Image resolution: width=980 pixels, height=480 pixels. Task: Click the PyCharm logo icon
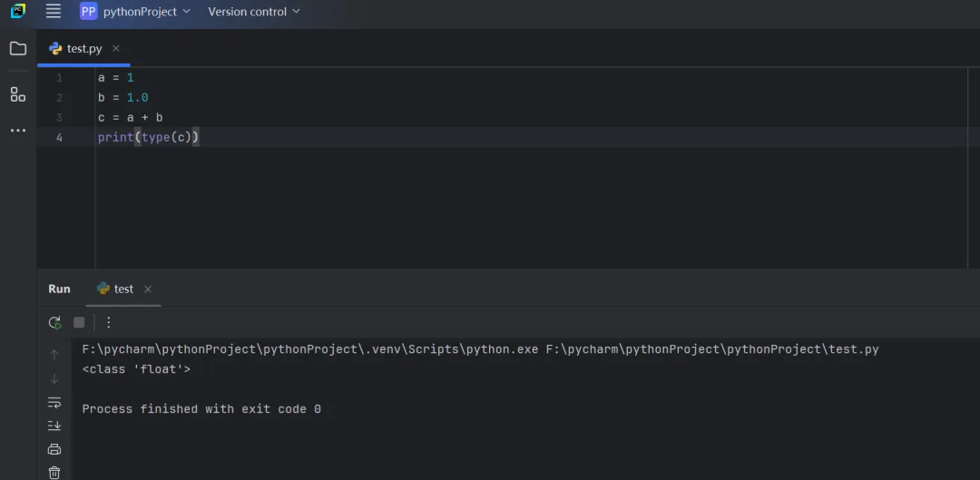click(x=18, y=12)
